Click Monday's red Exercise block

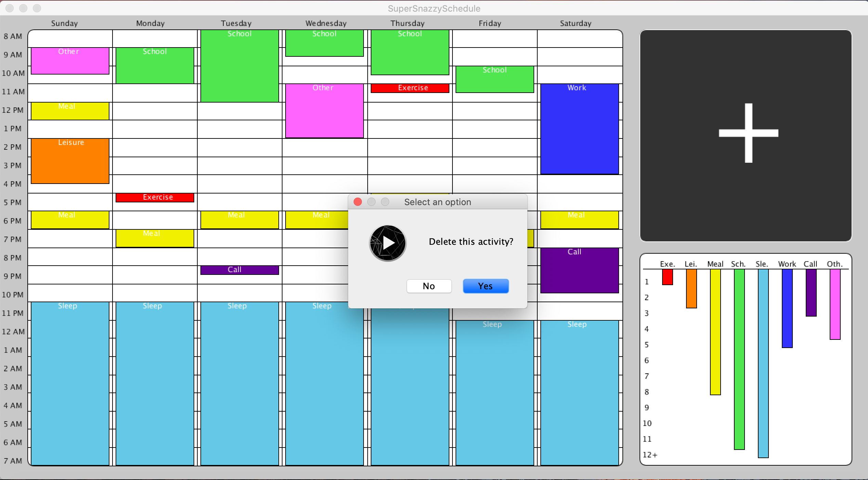pos(155,198)
